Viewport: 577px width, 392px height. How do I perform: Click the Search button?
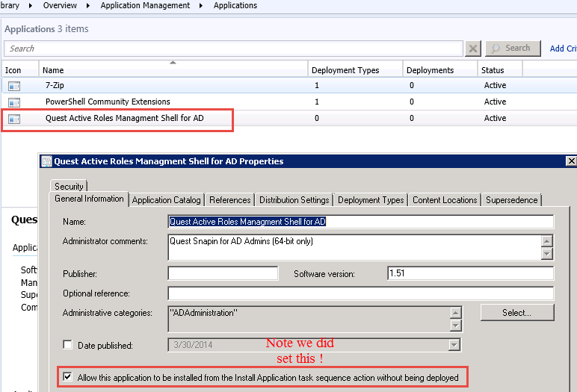tap(513, 49)
